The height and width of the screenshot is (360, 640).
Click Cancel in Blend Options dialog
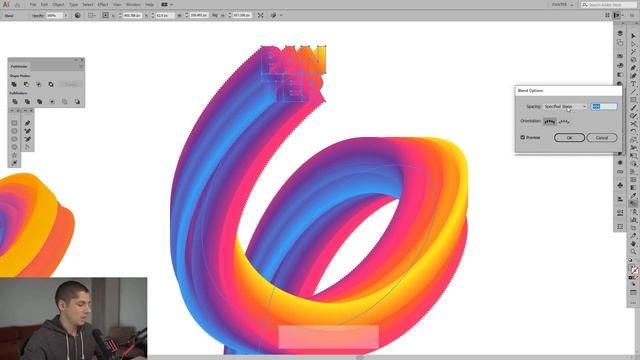click(x=602, y=138)
